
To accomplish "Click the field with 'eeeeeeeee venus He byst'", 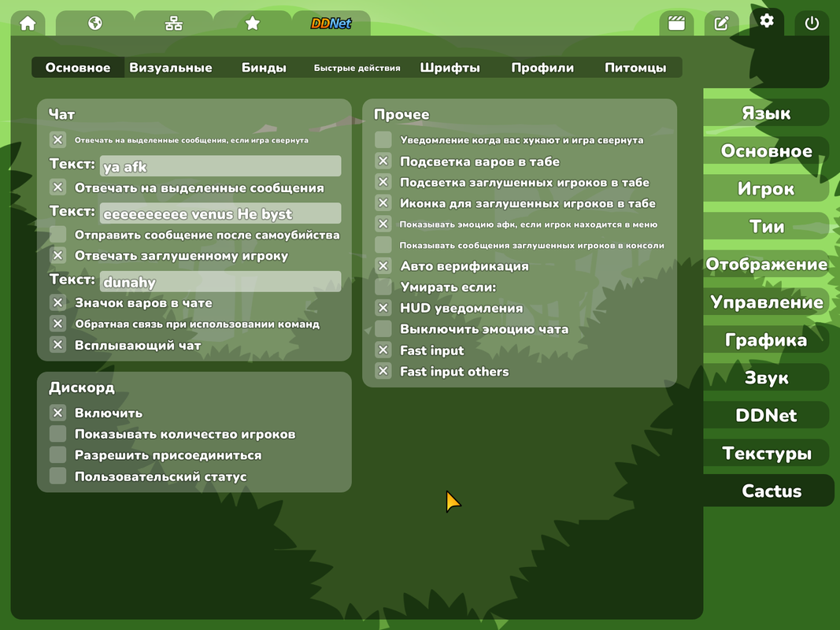I will [x=220, y=213].
